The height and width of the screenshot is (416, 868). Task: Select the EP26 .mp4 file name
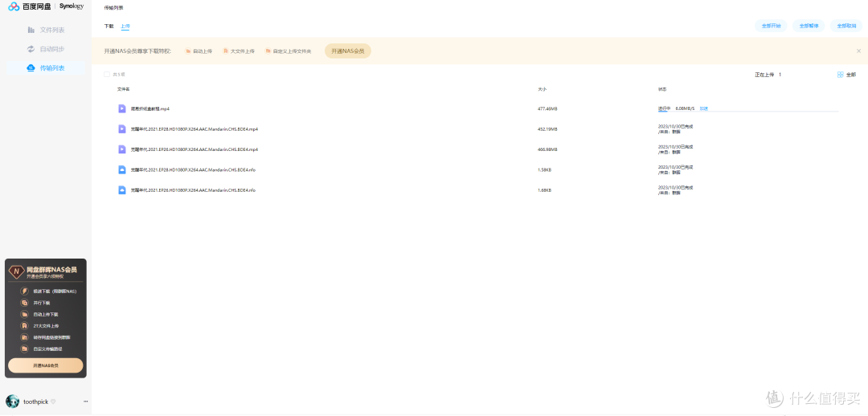(x=194, y=149)
